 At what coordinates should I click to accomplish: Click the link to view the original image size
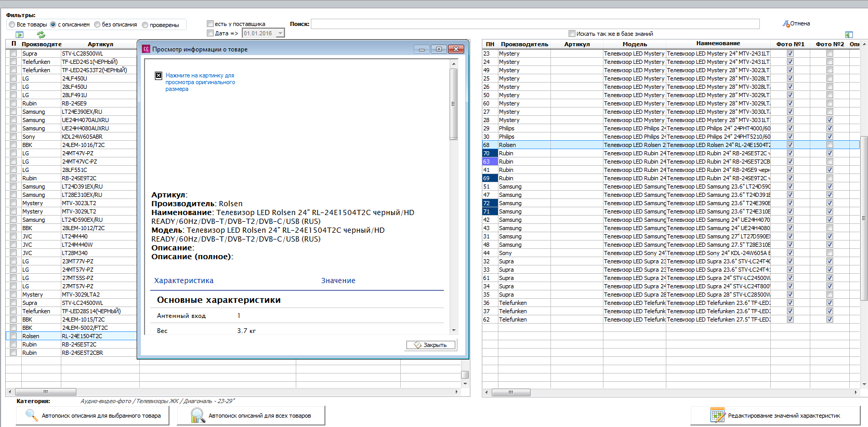click(200, 82)
